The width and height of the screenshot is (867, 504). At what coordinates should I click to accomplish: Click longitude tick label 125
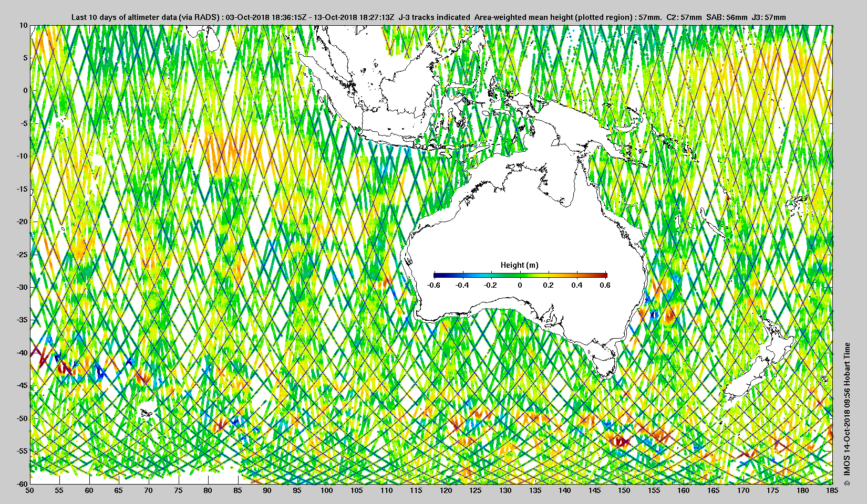[476, 490]
